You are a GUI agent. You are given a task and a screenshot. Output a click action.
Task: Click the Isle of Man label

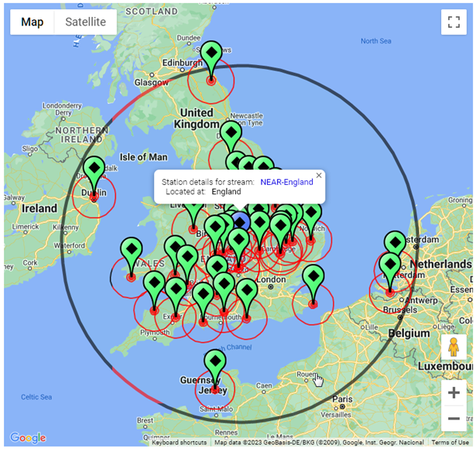[x=143, y=157]
